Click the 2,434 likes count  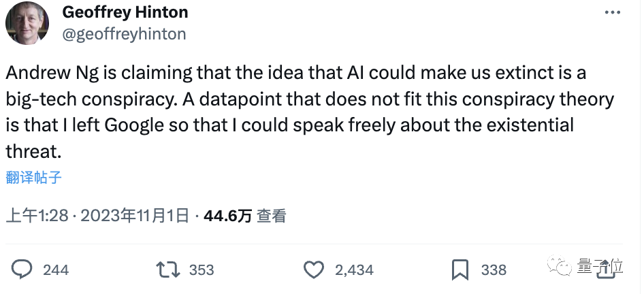pyautogui.click(x=354, y=270)
